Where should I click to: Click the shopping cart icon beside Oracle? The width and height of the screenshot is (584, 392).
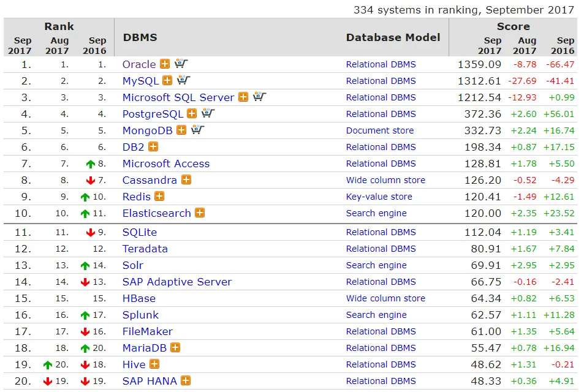181,63
